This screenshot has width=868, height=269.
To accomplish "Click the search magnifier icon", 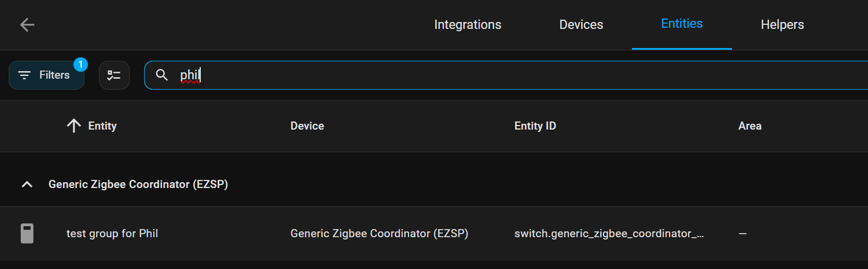I will pos(162,75).
